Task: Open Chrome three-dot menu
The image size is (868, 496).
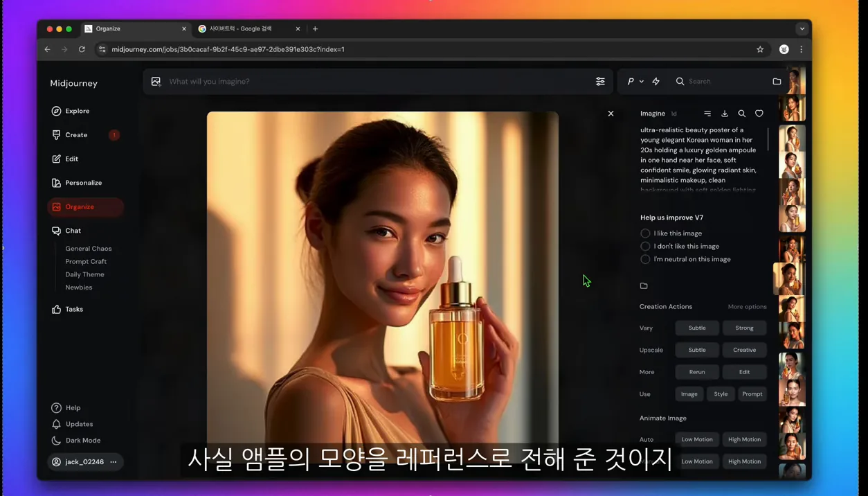Action: coord(801,49)
